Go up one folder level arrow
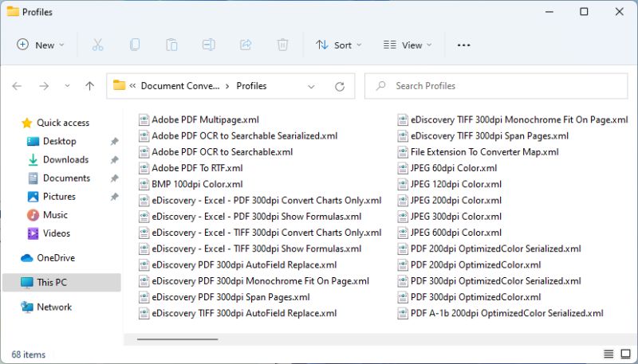This screenshot has height=364, width=638. click(90, 86)
